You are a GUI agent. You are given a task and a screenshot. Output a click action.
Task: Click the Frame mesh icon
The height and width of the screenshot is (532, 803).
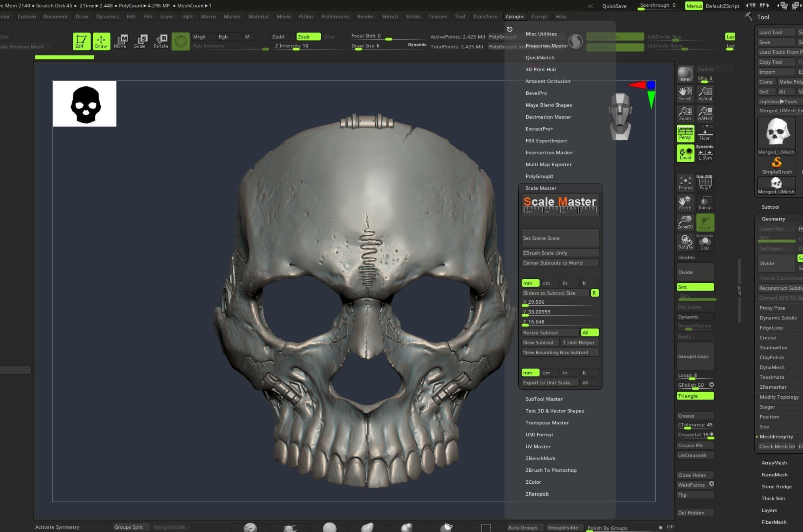(685, 183)
